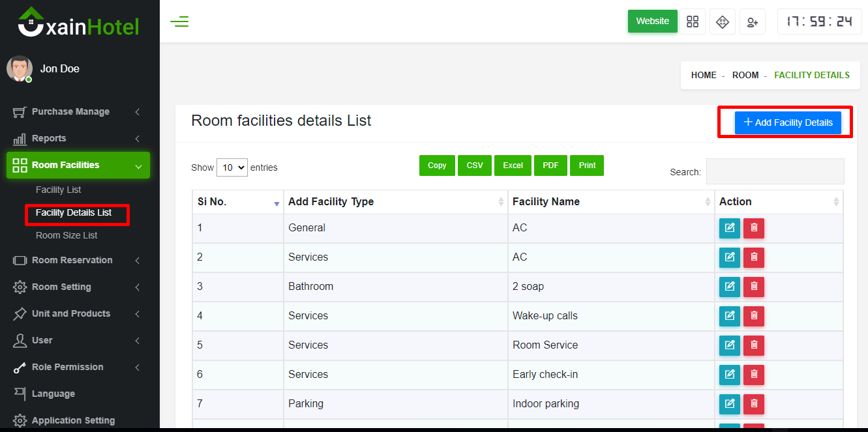Edit the General AC facility row
This screenshot has width=868, height=432.
(x=729, y=228)
